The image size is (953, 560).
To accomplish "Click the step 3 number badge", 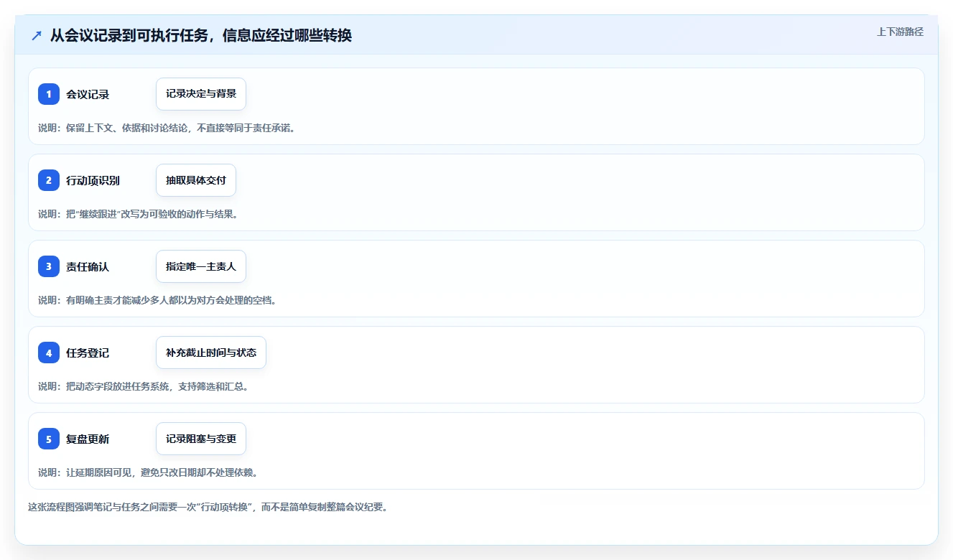I will pyautogui.click(x=49, y=266).
